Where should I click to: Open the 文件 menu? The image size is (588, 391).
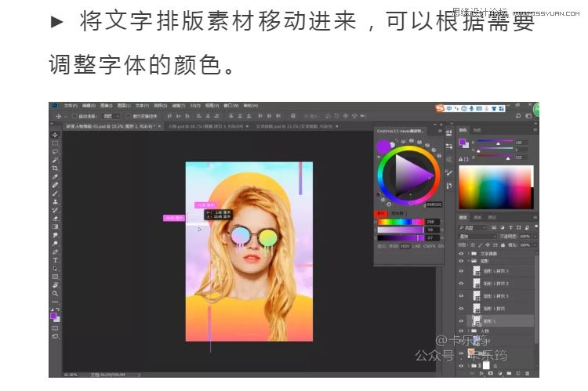pos(70,105)
